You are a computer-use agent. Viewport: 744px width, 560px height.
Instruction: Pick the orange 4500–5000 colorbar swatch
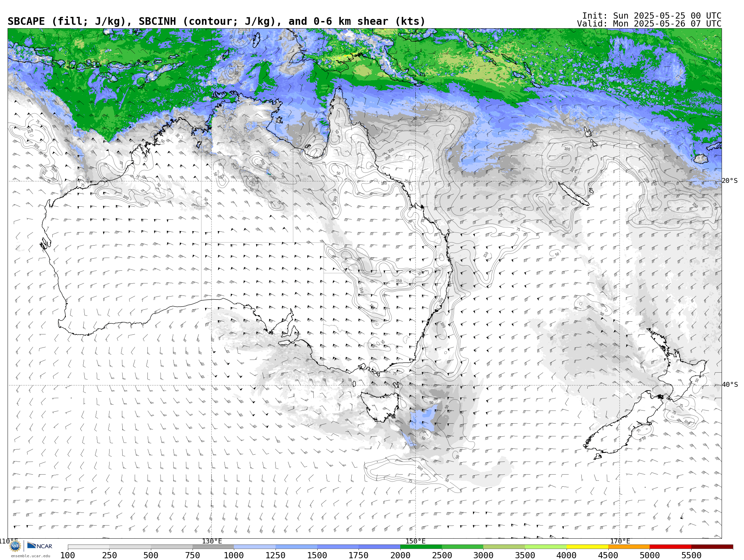[x=629, y=547]
